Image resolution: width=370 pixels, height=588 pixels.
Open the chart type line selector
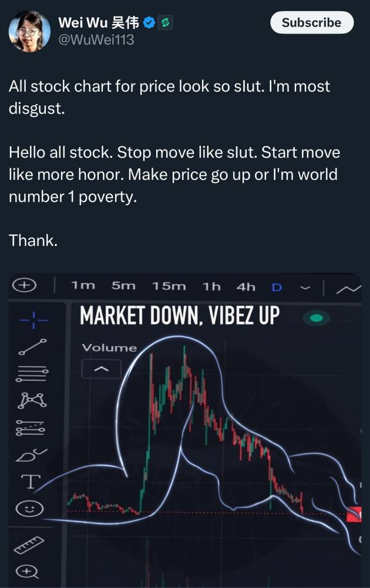coord(349,288)
